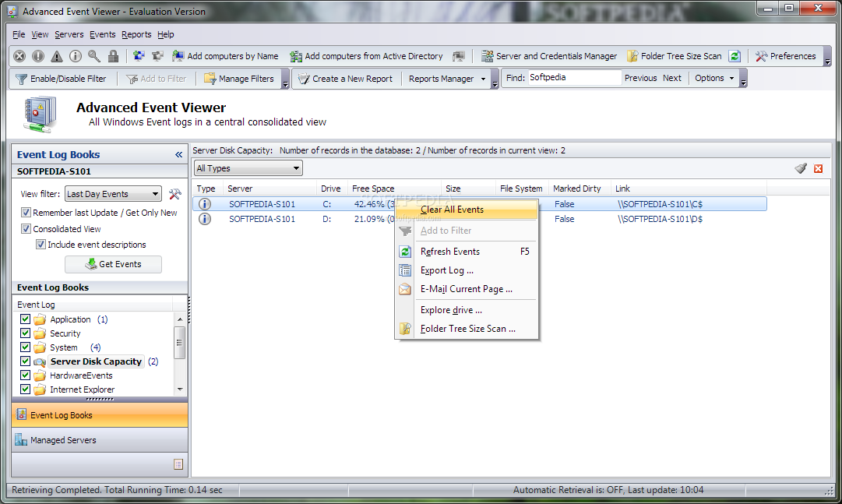Click the Next find button
Viewport: 842px width, 504px height.
(671, 78)
